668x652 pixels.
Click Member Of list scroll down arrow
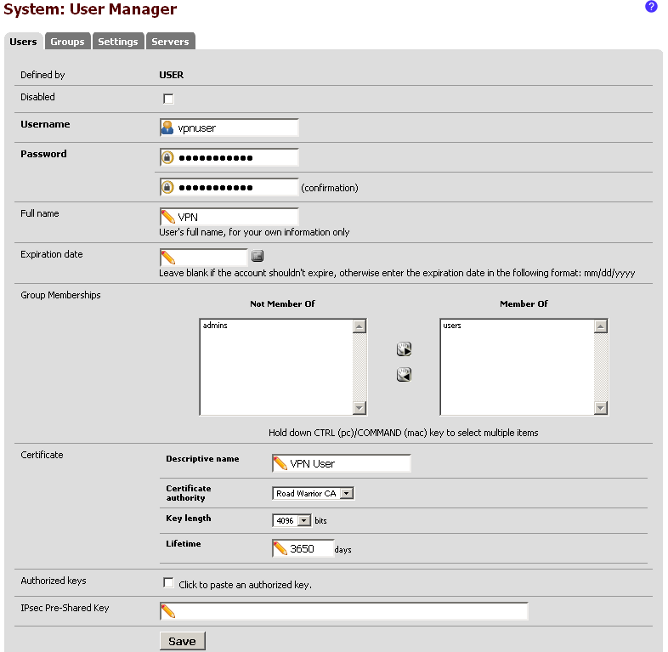[x=601, y=408]
